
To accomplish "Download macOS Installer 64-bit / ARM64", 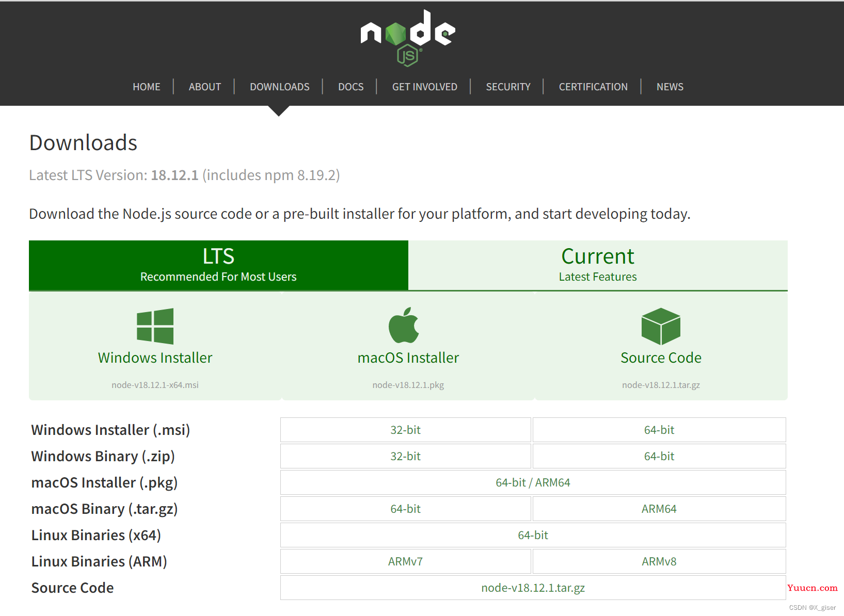I will point(533,482).
